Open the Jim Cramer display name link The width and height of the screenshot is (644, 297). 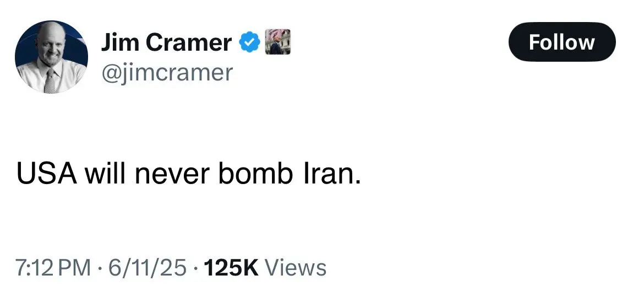166,42
